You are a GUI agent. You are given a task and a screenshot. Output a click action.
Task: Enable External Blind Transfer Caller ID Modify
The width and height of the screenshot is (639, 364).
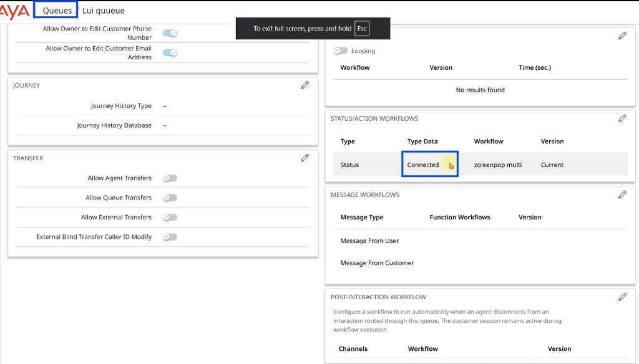[x=170, y=237]
